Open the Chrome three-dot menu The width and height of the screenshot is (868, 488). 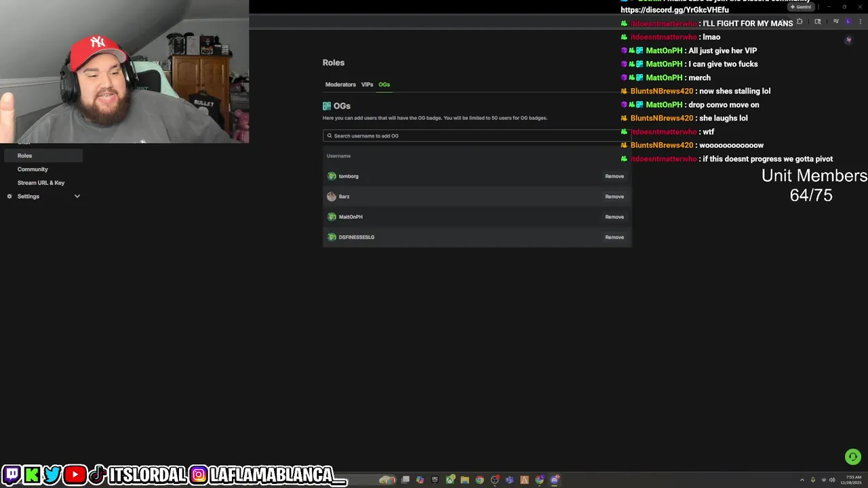(861, 21)
